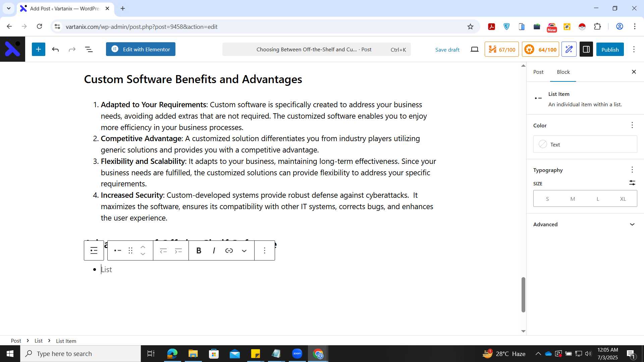
Task: Toggle the settings sidebar panel
Action: [586, 49]
